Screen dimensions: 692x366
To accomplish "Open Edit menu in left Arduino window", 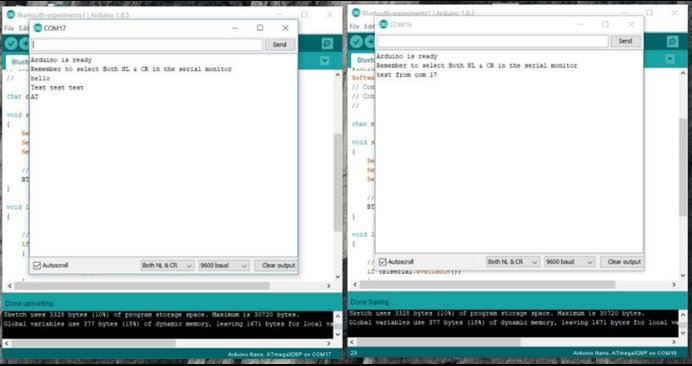I will coord(23,28).
